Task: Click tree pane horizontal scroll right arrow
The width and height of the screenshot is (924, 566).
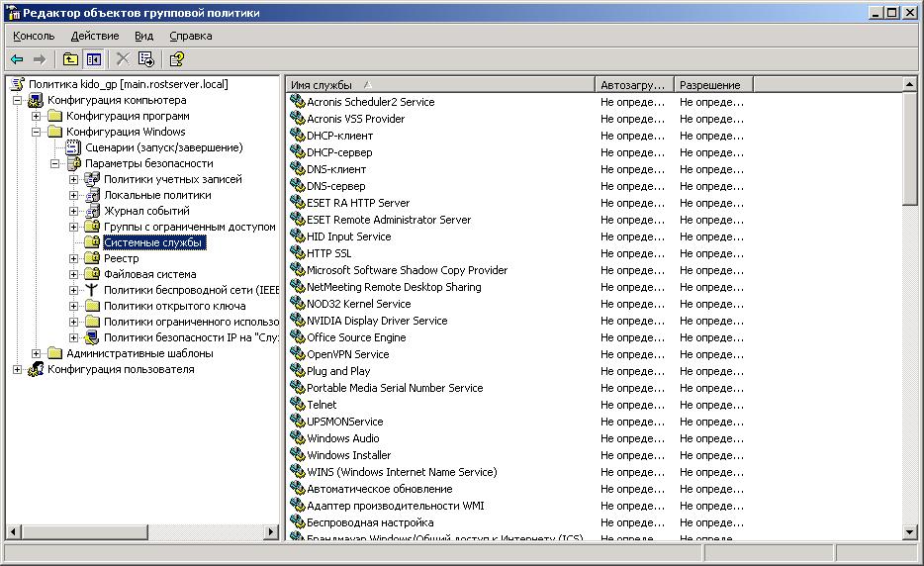Action: coord(270,531)
